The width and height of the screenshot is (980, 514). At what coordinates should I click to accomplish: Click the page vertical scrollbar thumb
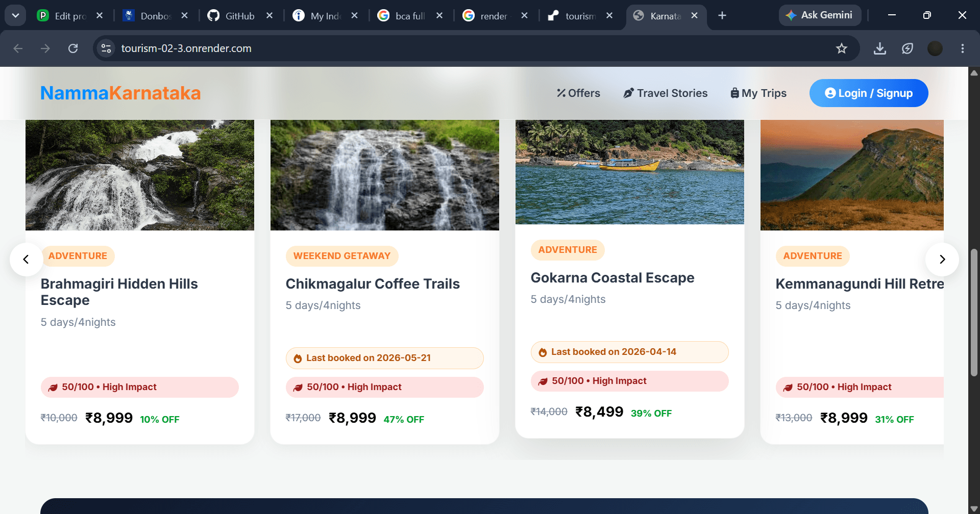pyautogui.click(x=974, y=312)
